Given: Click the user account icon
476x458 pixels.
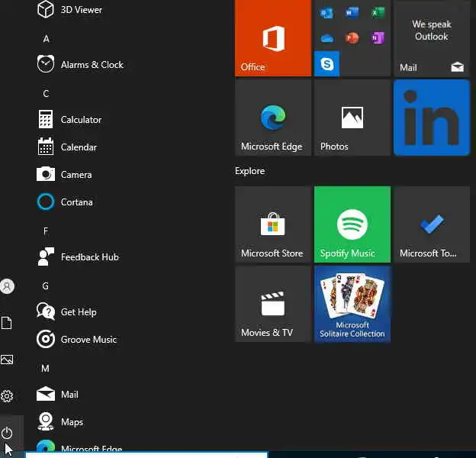Looking at the screenshot, I should click(x=7, y=286).
